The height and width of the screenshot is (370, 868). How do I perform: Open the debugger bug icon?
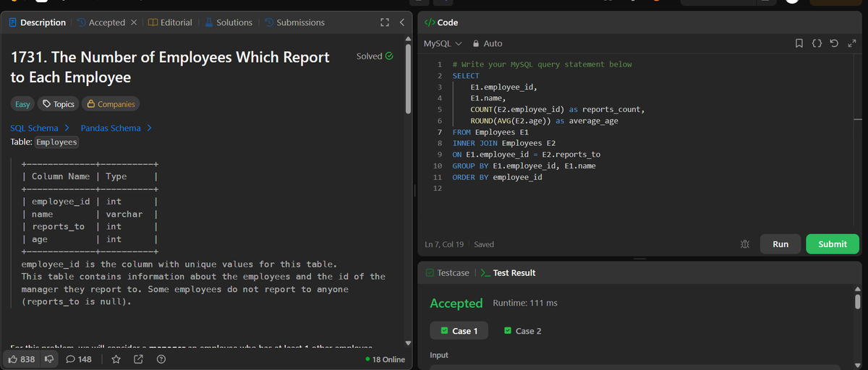(745, 244)
